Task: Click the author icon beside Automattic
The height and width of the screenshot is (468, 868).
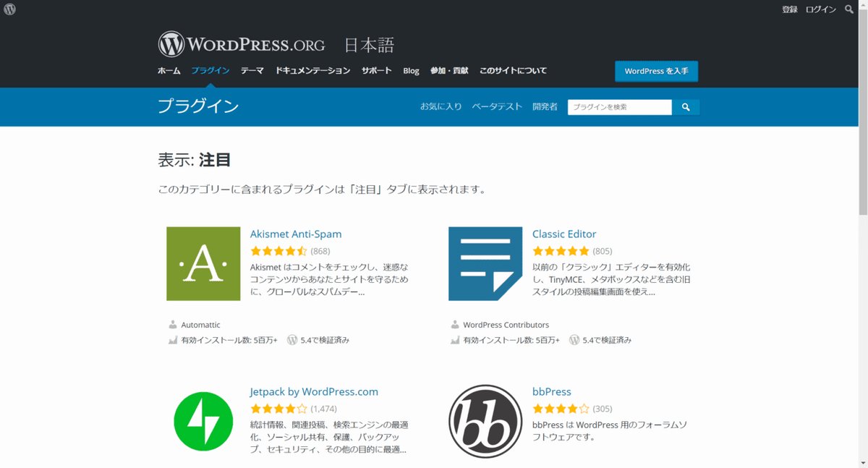Action: (x=173, y=325)
